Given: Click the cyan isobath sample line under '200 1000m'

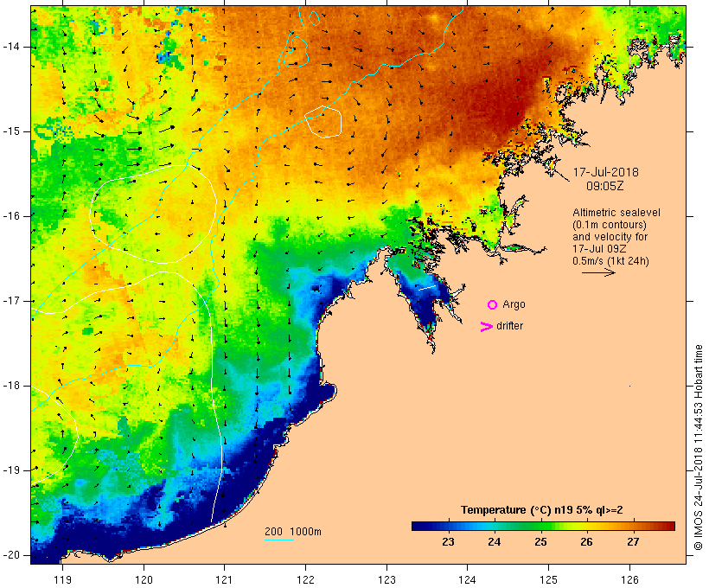Looking at the screenshot, I should pyautogui.click(x=279, y=540).
